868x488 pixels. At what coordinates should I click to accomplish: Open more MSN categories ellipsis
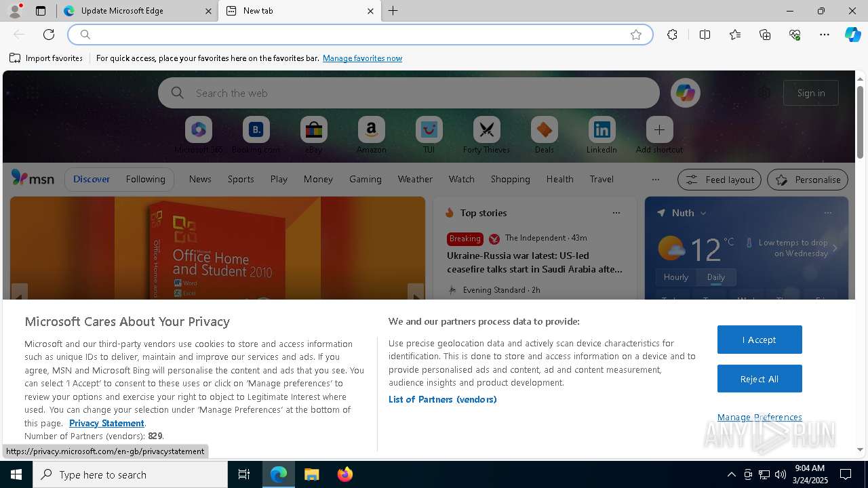coord(655,180)
